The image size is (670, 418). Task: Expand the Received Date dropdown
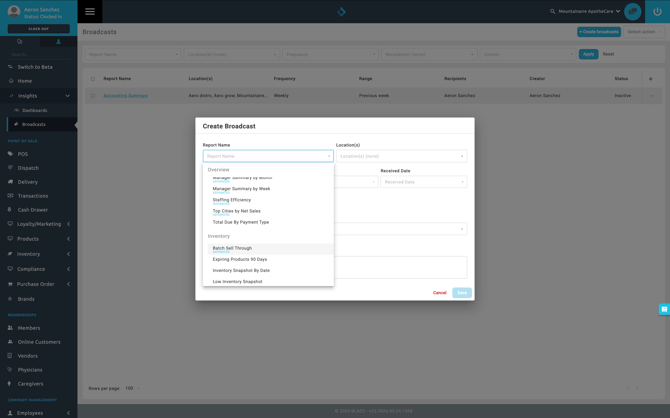[423, 182]
